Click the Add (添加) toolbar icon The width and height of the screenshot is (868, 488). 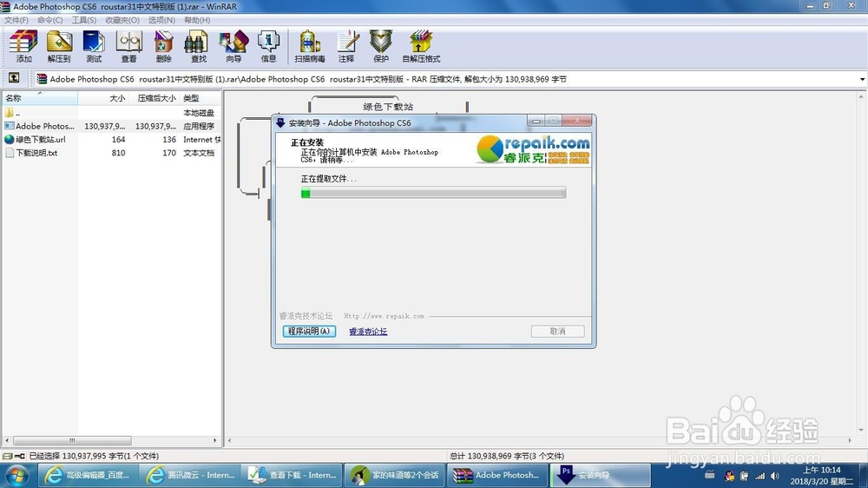click(23, 46)
